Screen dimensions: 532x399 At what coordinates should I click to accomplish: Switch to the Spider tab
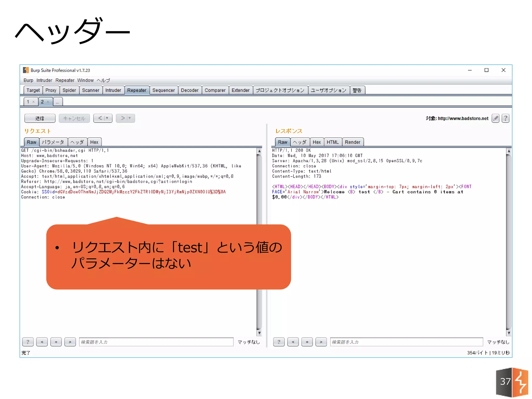(x=69, y=90)
